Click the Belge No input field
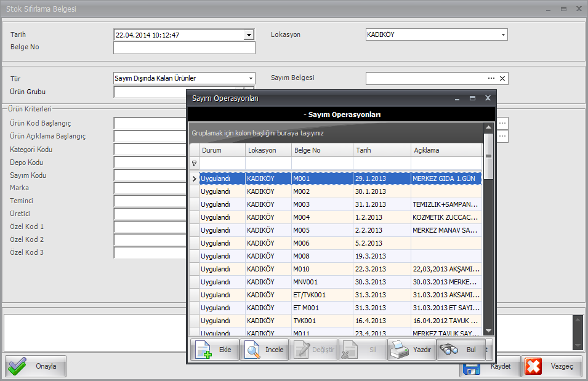The image size is (588, 381). (184, 47)
